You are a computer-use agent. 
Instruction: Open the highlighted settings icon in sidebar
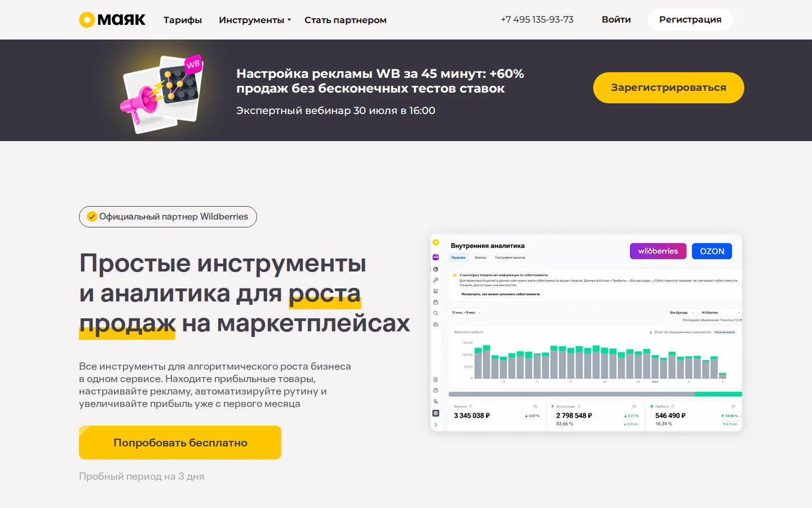tap(435, 413)
